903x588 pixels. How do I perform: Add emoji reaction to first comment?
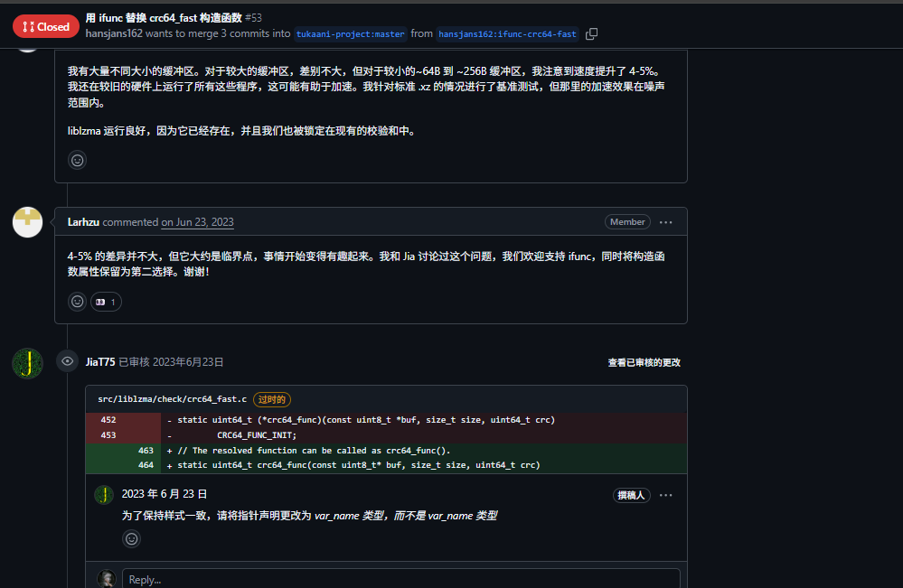(x=78, y=160)
